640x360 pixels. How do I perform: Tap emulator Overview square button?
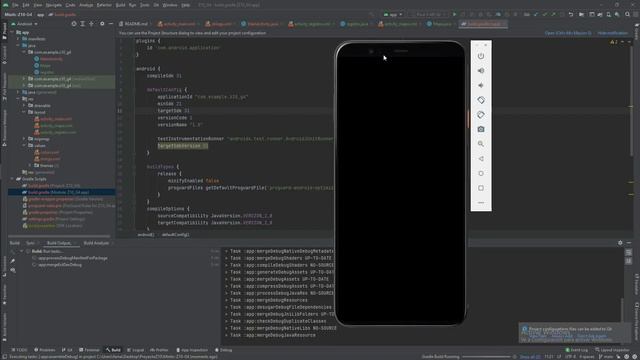[x=481, y=188]
